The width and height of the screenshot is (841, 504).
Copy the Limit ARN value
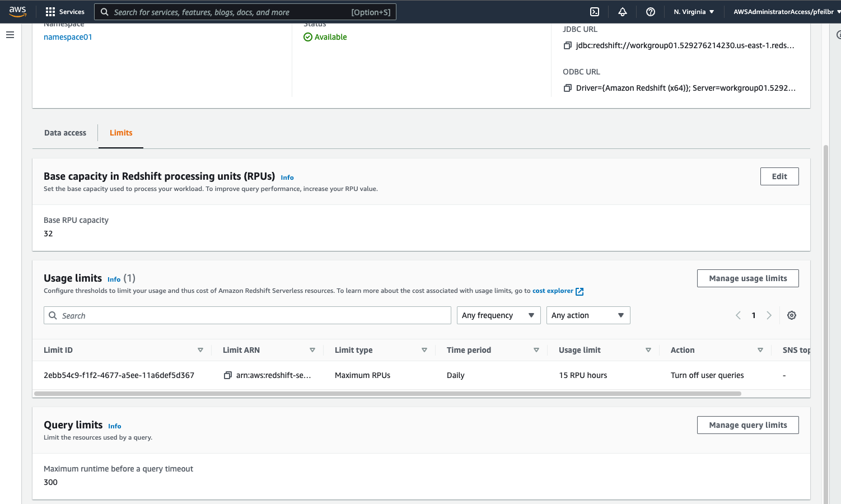[x=228, y=375]
